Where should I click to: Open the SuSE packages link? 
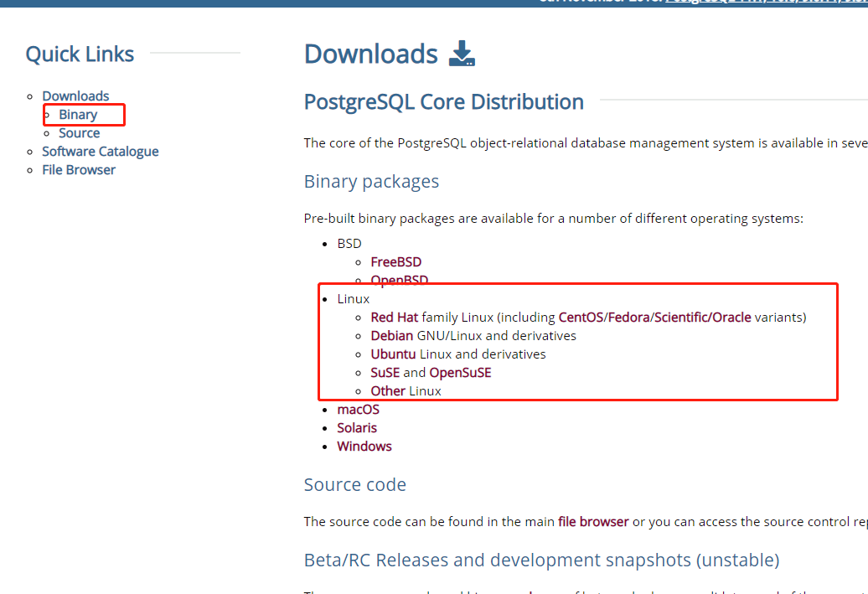pyautogui.click(x=385, y=373)
